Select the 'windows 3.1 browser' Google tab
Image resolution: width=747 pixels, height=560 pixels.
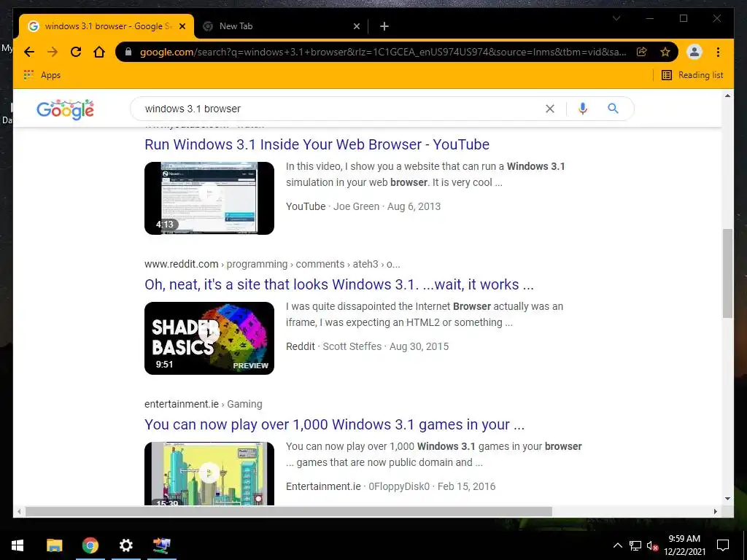coord(106,26)
